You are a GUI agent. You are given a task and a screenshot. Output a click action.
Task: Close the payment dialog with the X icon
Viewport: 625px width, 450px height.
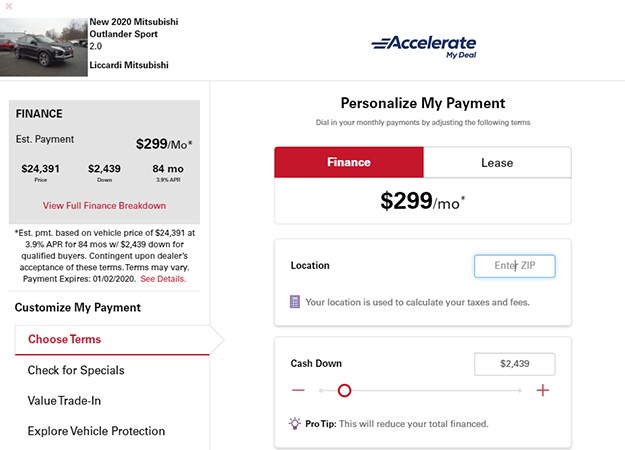(8, 6)
